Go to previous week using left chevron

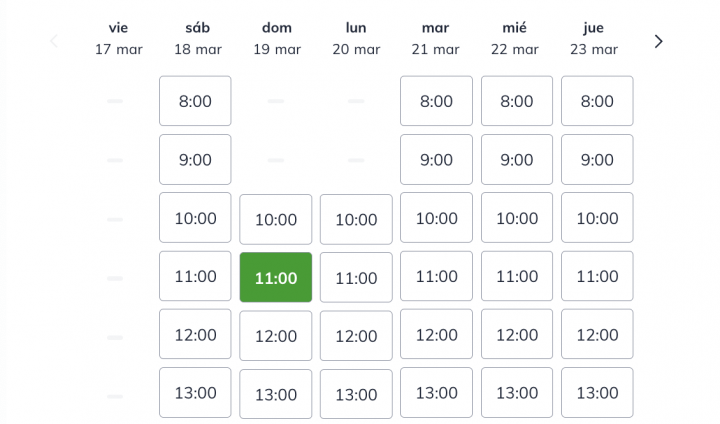(x=54, y=41)
